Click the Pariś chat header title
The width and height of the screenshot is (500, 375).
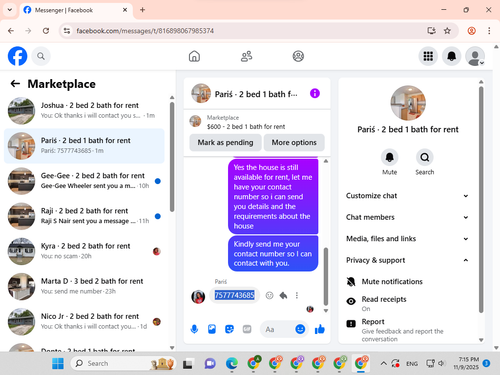[x=256, y=94]
